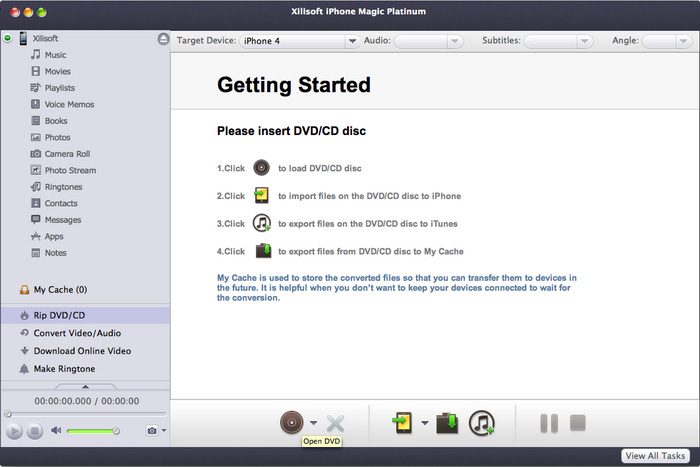Viewport: 700px width, 467px height.
Task: Select Convert Video/Audio in sidebar
Action: [x=75, y=333]
